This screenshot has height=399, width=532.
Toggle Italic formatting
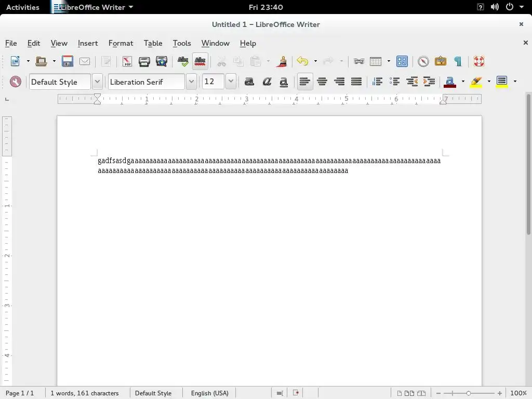267,82
